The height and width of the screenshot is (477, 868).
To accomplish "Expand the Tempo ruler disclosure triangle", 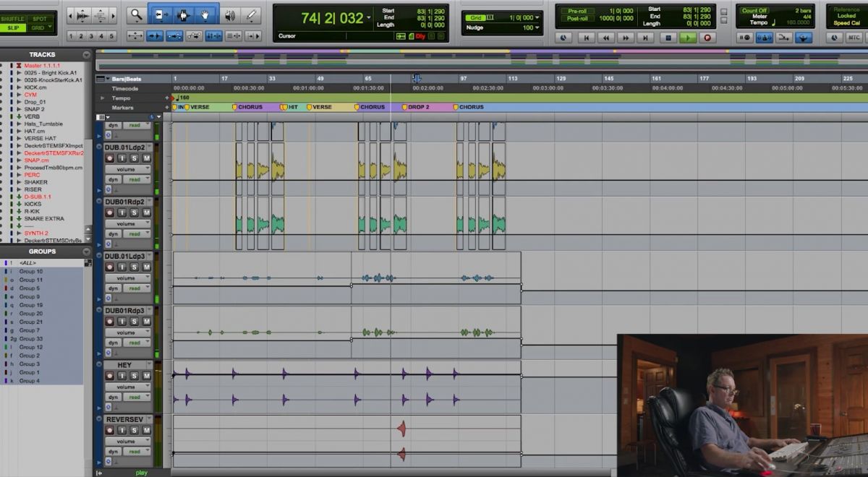I will tap(103, 98).
